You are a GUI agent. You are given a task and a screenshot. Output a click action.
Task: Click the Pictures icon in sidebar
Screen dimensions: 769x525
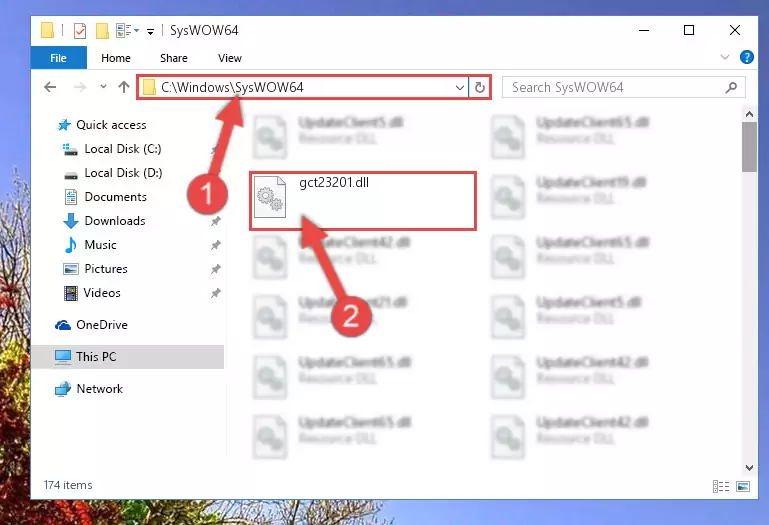[x=71, y=269]
